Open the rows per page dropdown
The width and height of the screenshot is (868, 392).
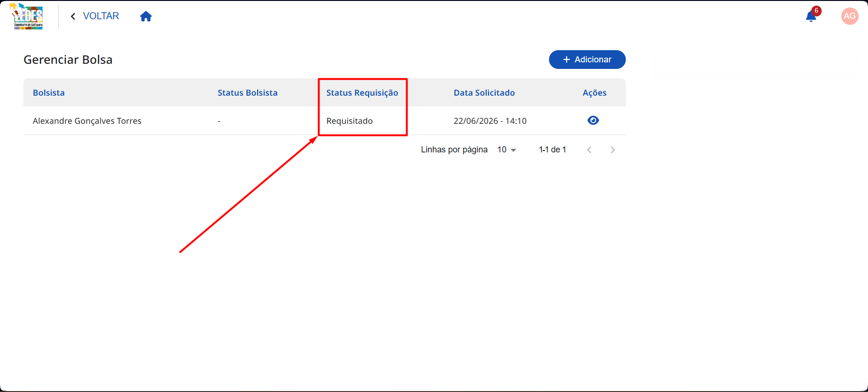[507, 150]
